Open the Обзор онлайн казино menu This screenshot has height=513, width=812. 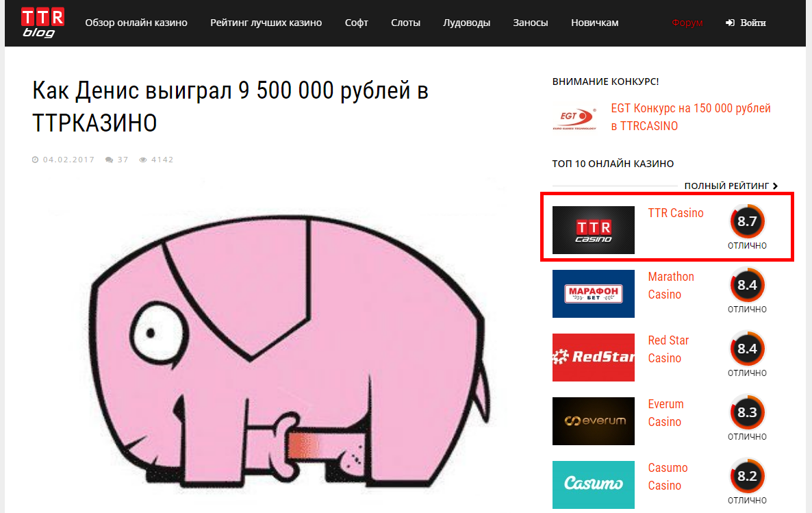136,23
